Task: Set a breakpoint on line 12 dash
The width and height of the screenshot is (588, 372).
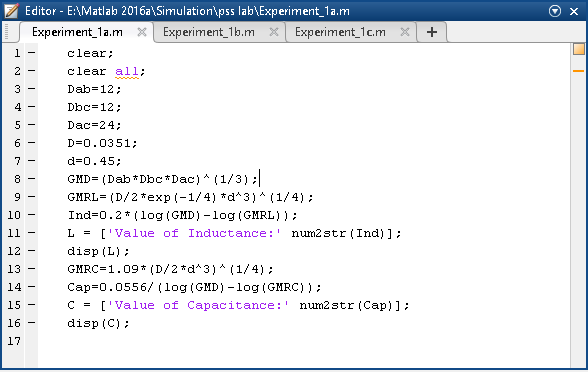Action: tap(32, 251)
